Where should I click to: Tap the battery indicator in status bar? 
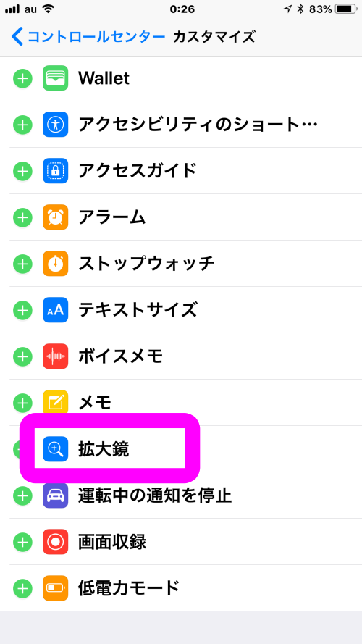pyautogui.click(x=346, y=9)
